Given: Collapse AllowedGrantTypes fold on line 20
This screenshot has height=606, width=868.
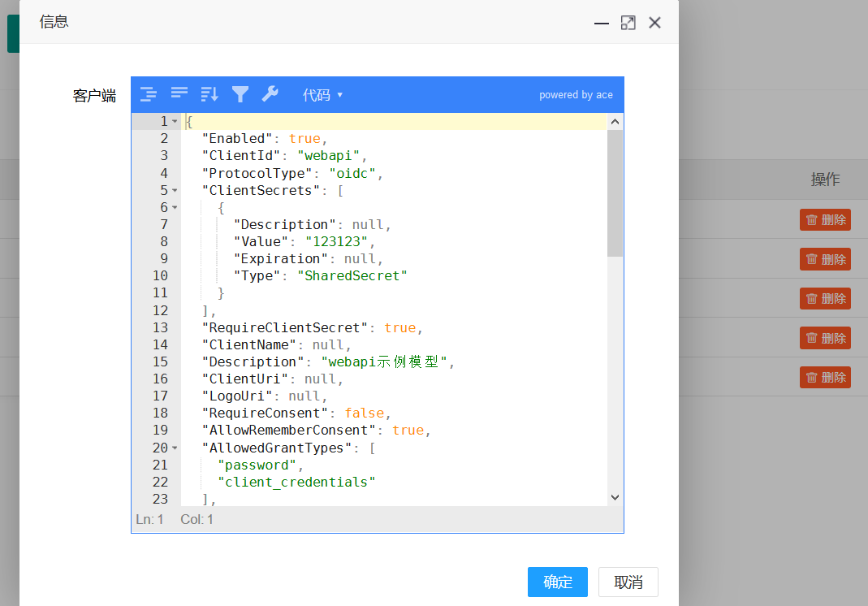Looking at the screenshot, I should [175, 448].
